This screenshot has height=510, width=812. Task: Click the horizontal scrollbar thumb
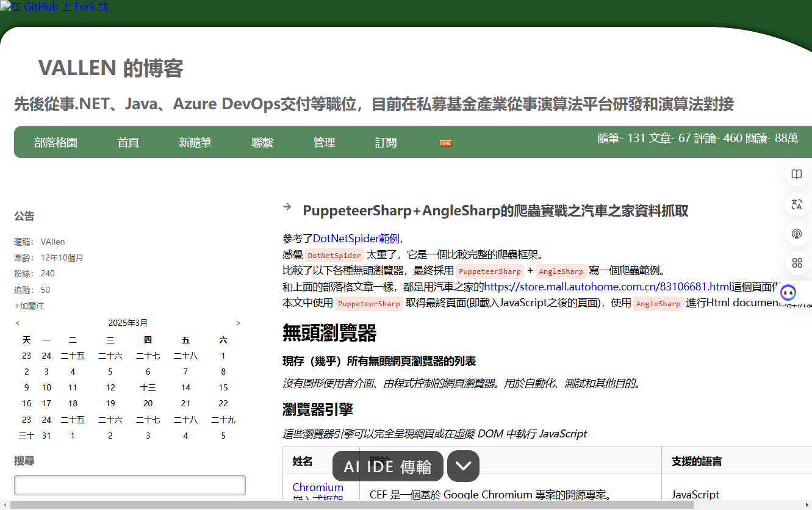point(352,505)
